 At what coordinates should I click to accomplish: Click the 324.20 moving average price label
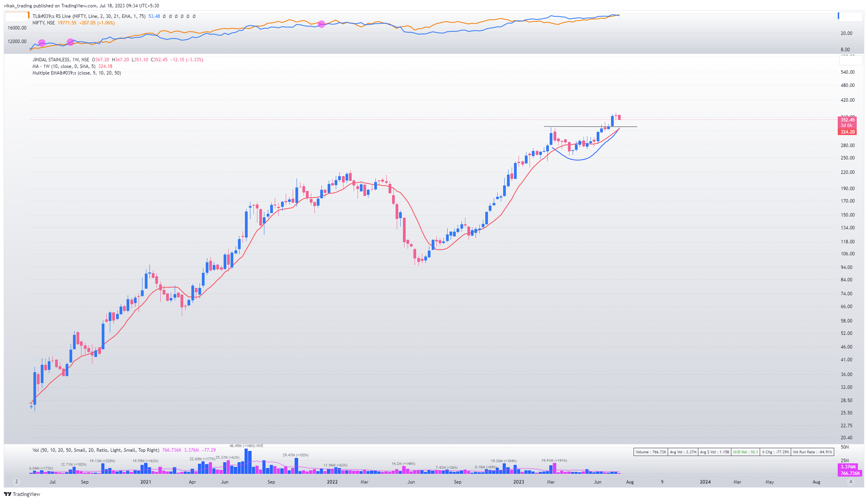point(847,132)
